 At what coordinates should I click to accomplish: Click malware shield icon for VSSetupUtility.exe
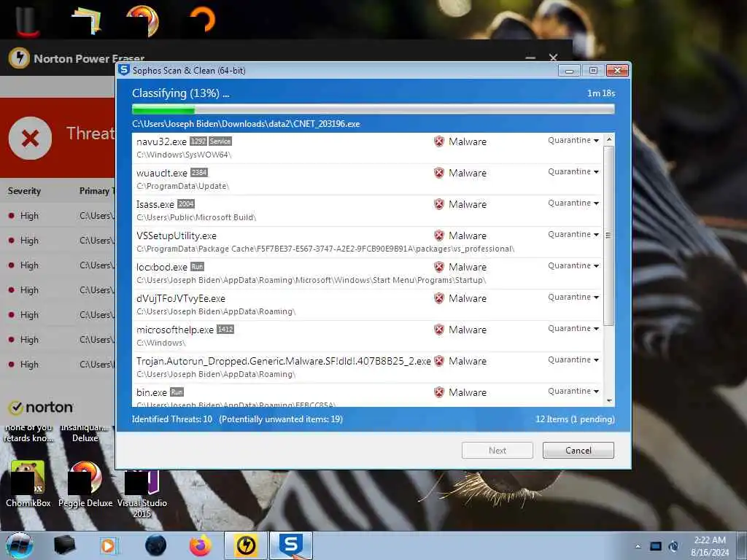[x=439, y=236]
